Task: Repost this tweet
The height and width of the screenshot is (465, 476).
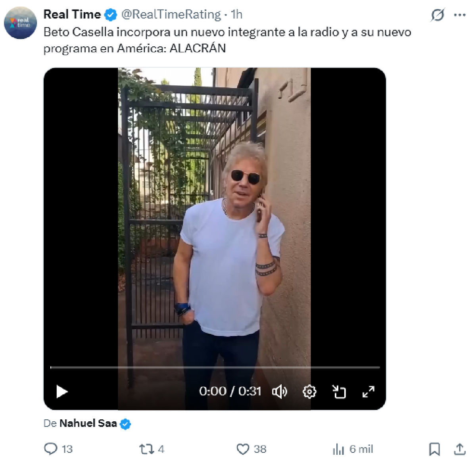Action: [x=146, y=449]
